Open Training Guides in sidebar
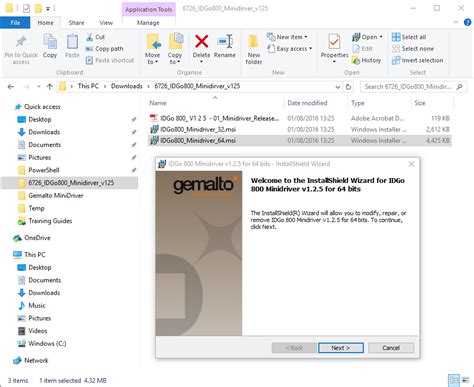The height and width of the screenshot is (387, 474). point(50,221)
